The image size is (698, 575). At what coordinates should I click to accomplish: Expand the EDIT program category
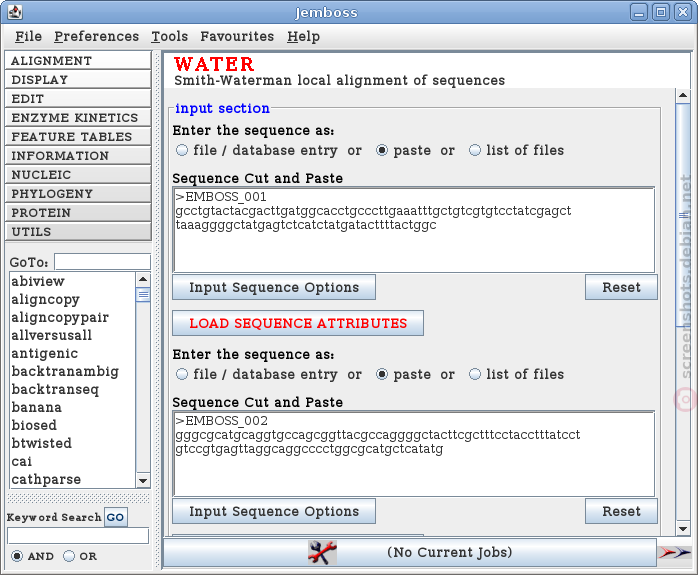(x=78, y=99)
